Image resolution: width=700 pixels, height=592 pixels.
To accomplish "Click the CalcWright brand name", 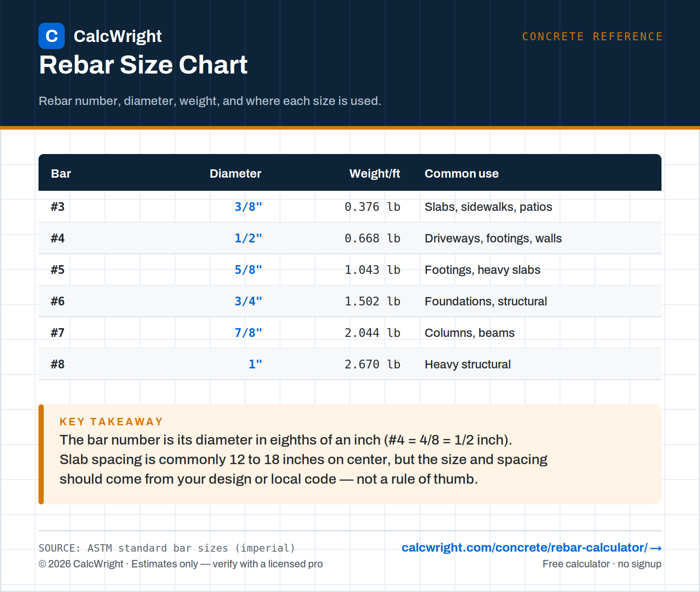I will 118,36.
